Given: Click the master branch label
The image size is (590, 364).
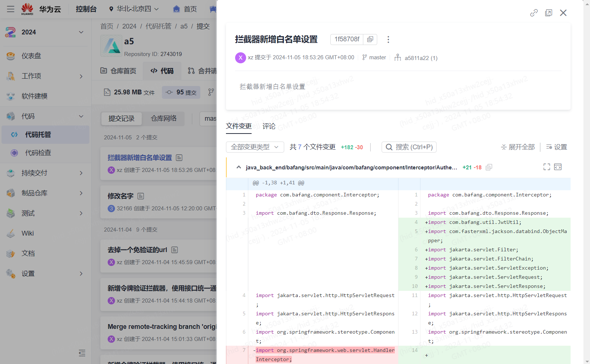Looking at the screenshot, I should (374, 57).
